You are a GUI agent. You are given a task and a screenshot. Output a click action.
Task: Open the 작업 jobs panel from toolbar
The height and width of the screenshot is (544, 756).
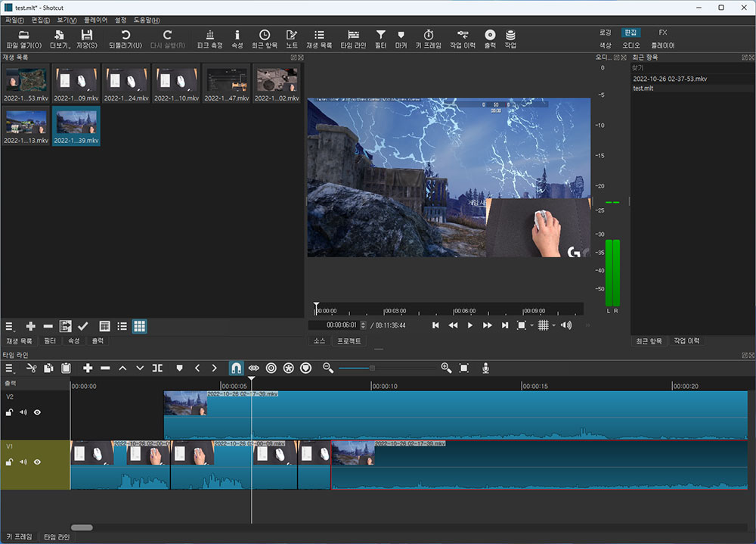(x=510, y=39)
